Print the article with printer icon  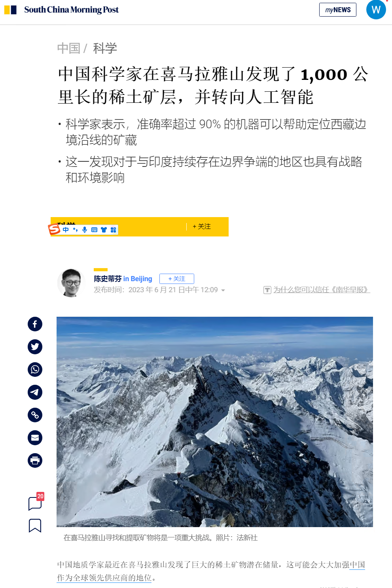[x=35, y=460]
